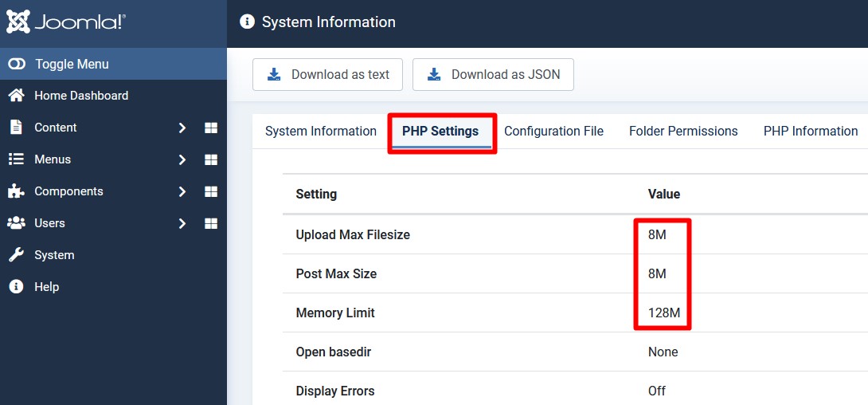Click the Content document icon
Image resolution: width=868 pixels, height=405 pixels.
tap(17, 128)
